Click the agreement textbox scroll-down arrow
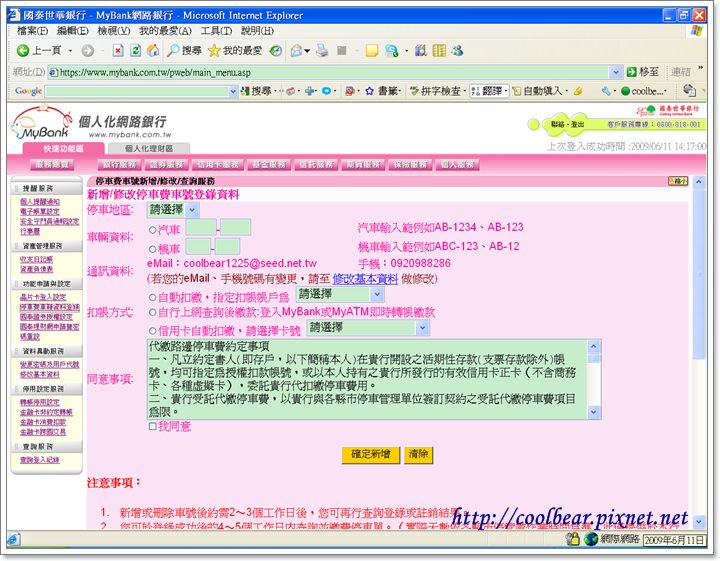 point(593,412)
